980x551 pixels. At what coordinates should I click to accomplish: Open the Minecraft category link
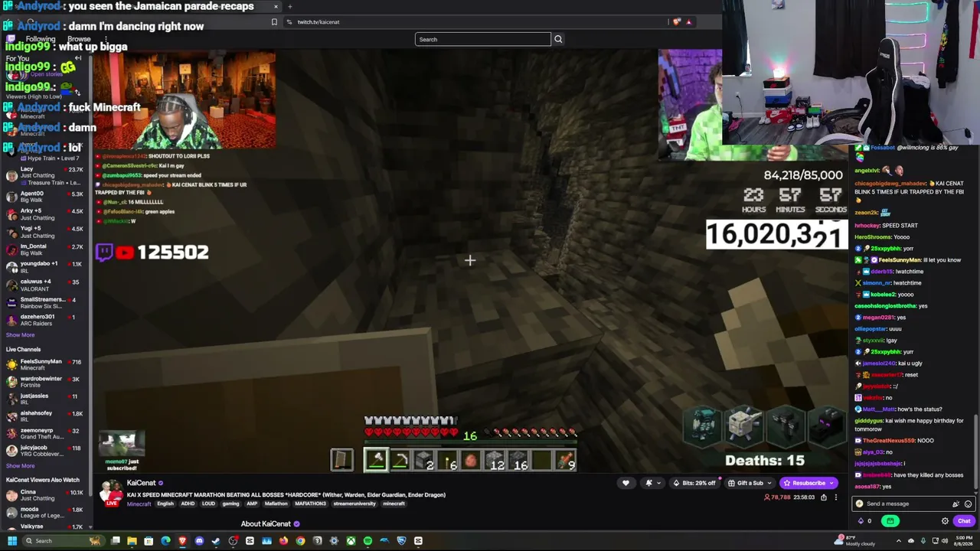[x=139, y=504]
